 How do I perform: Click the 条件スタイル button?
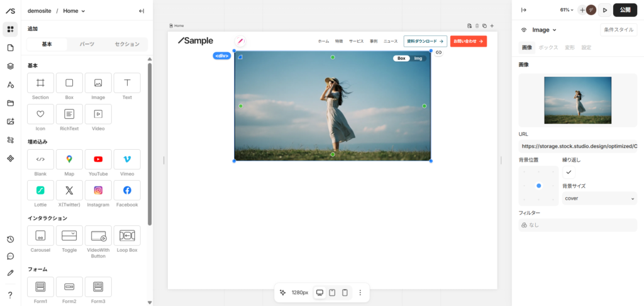pyautogui.click(x=619, y=30)
